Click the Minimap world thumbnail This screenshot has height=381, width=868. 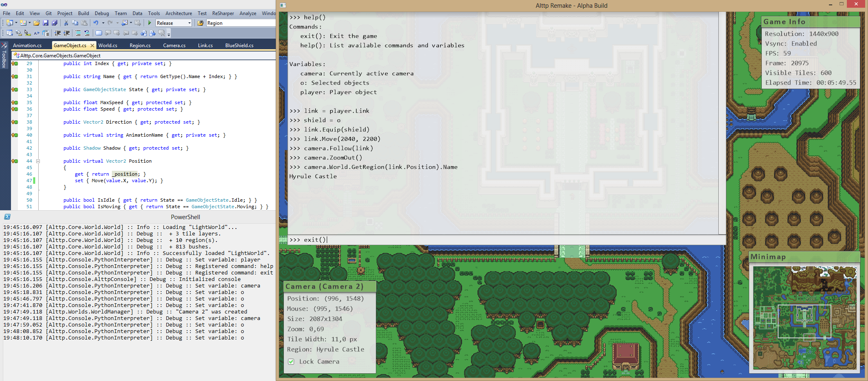click(x=805, y=318)
